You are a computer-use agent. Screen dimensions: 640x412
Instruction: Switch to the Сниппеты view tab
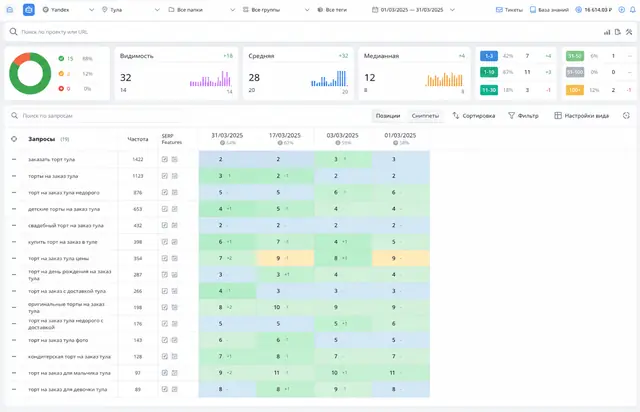pos(425,116)
